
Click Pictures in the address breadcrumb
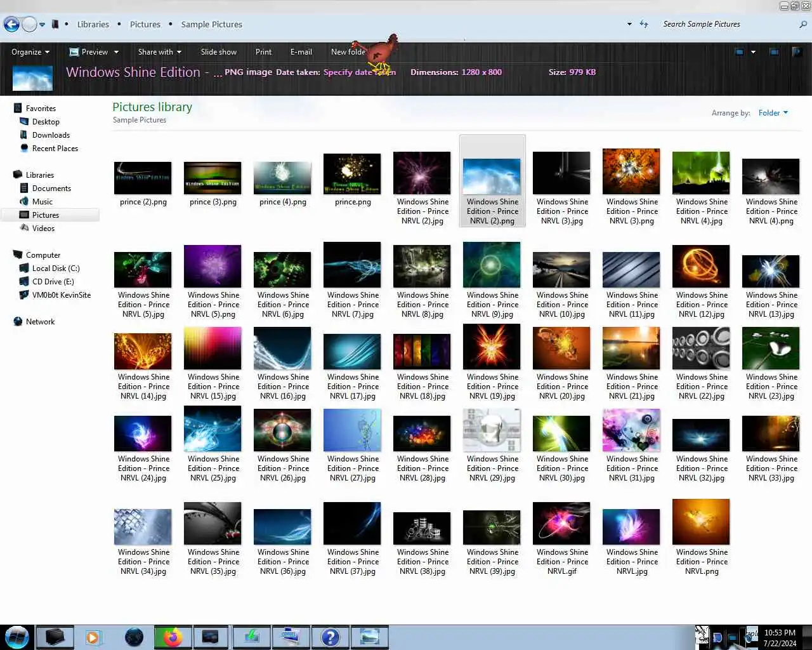(x=145, y=24)
